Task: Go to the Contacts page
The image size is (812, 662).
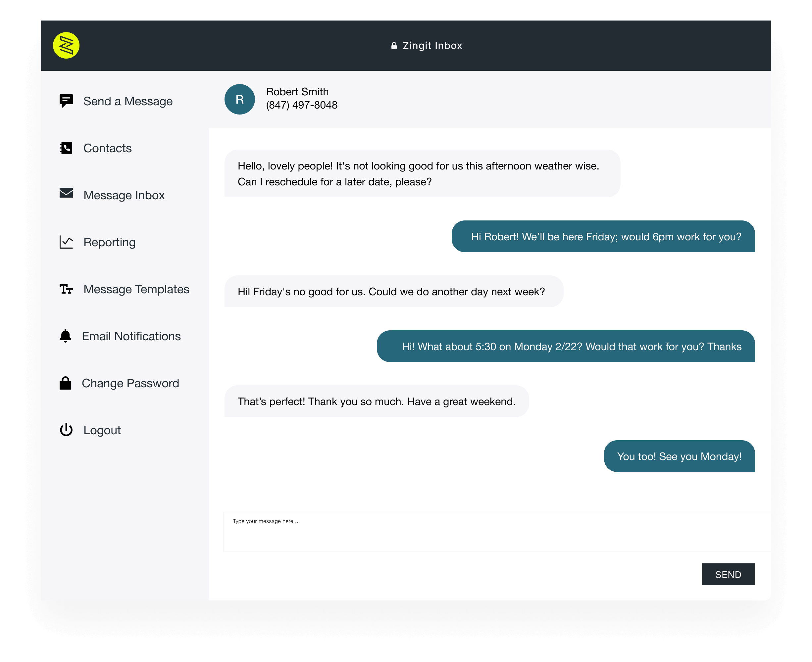Action: coord(108,148)
